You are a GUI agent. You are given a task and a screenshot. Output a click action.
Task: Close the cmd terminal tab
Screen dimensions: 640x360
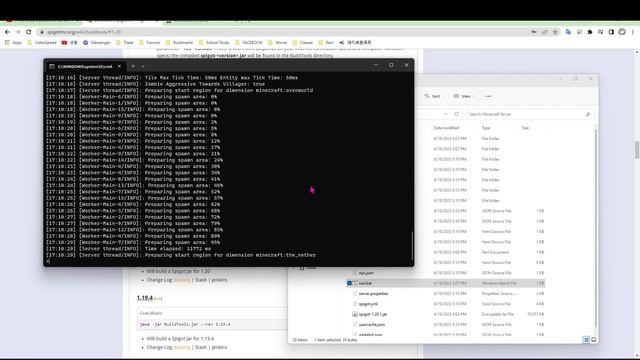(x=119, y=66)
